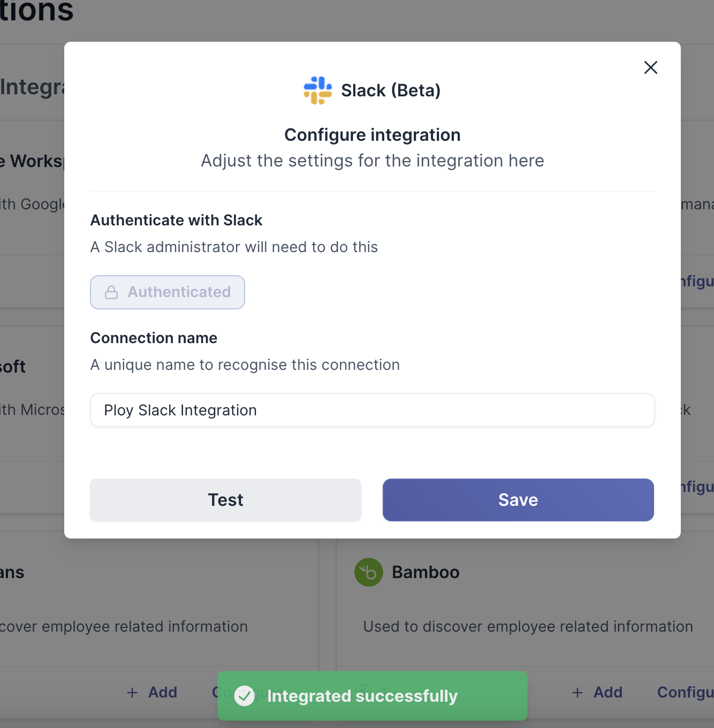Click the plus icon left of Bamboo card
This screenshot has height=728, width=714.
(x=132, y=693)
